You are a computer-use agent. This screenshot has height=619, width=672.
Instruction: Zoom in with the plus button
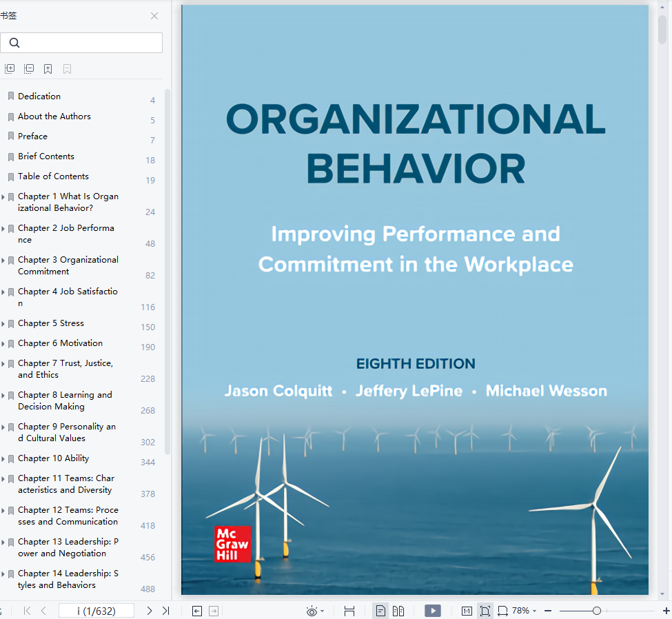666,611
